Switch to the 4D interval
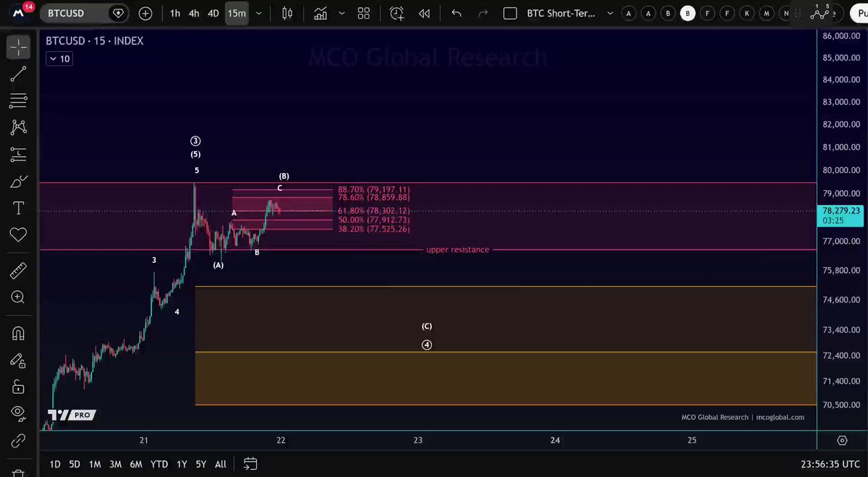The height and width of the screenshot is (477, 868). point(213,13)
